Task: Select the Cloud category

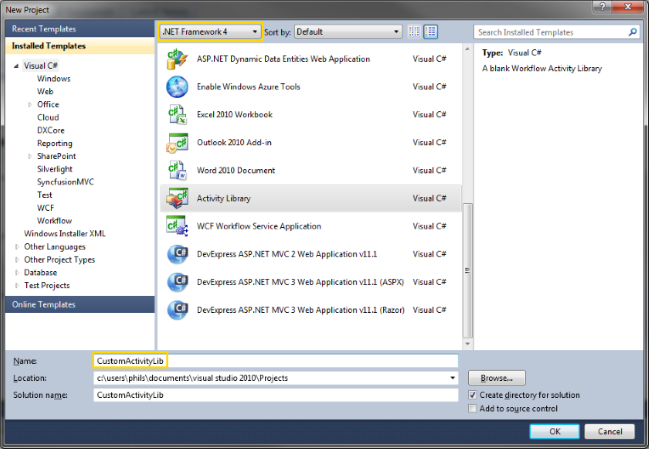Action: (x=48, y=118)
